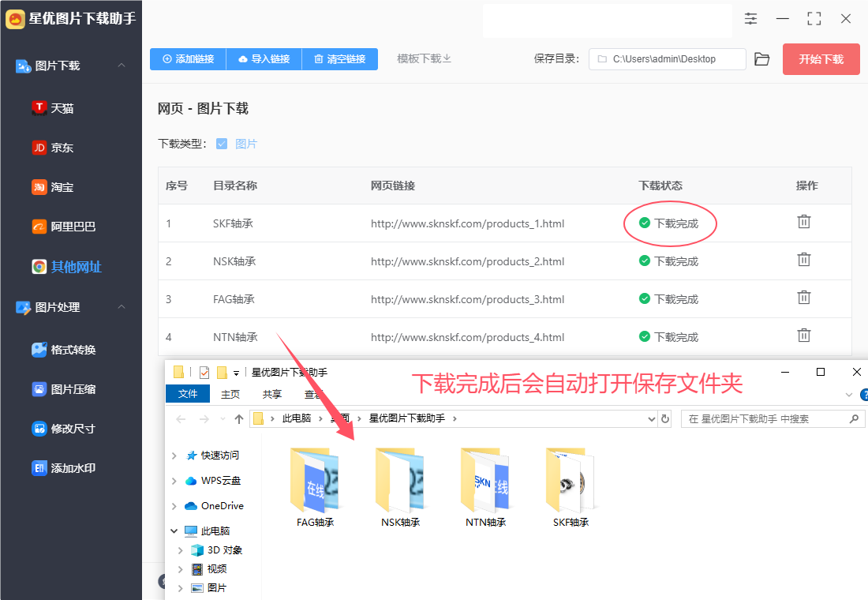Select 天猫 in the sidebar
Image resolution: width=868 pixels, height=600 pixels.
pos(53,108)
